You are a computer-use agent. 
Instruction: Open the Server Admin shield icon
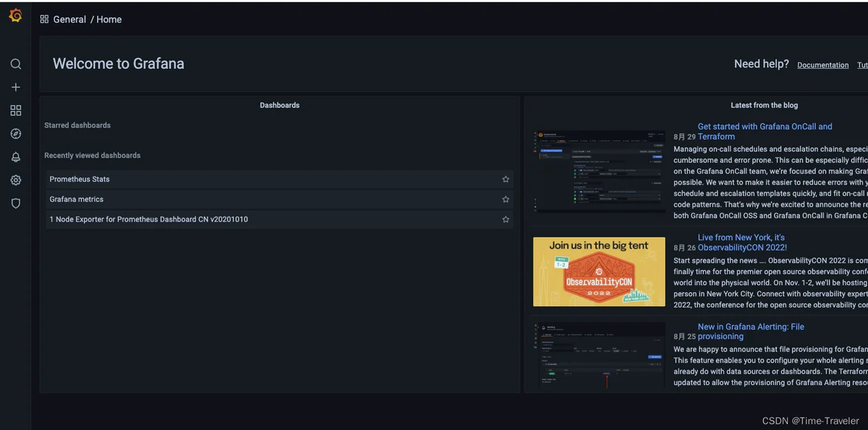coord(16,203)
